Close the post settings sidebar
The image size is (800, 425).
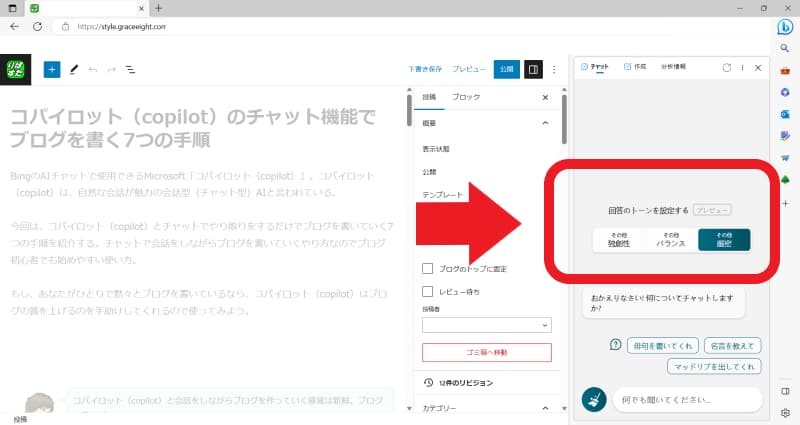(x=545, y=97)
